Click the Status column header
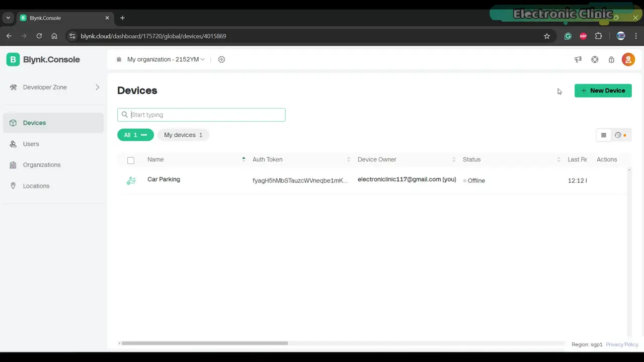Screen dimensions: 644x362 [x=471, y=159]
